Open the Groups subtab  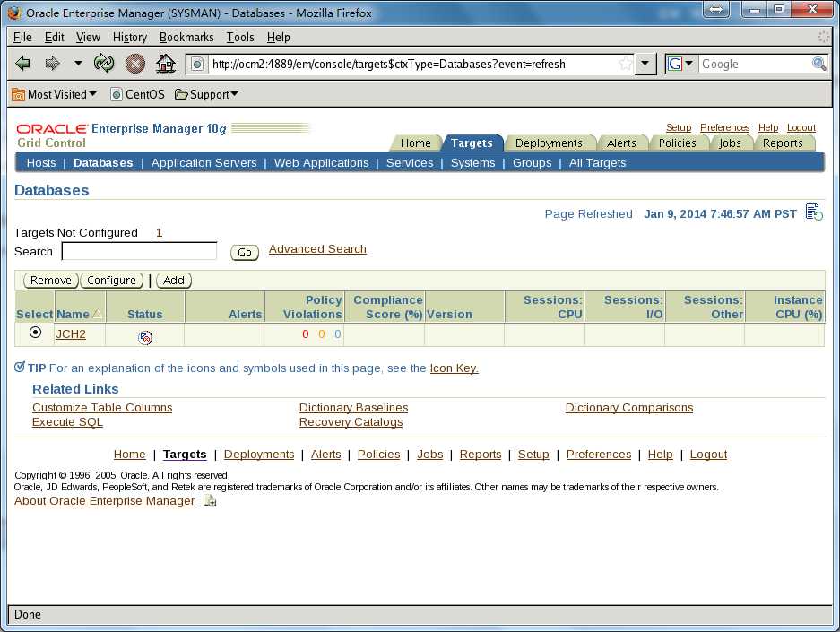(532, 163)
